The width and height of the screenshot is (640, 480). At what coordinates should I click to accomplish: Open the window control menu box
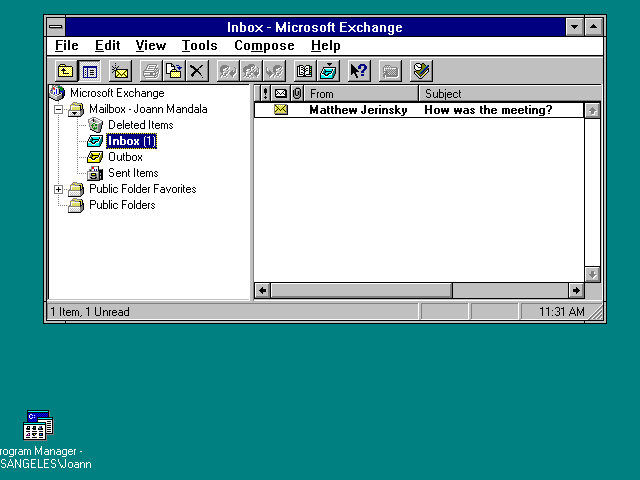pyautogui.click(x=56, y=27)
